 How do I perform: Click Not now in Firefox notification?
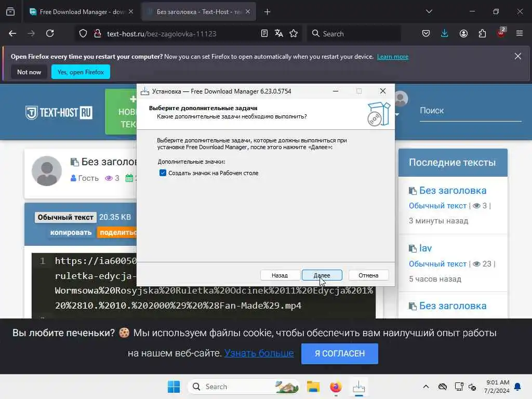(29, 72)
